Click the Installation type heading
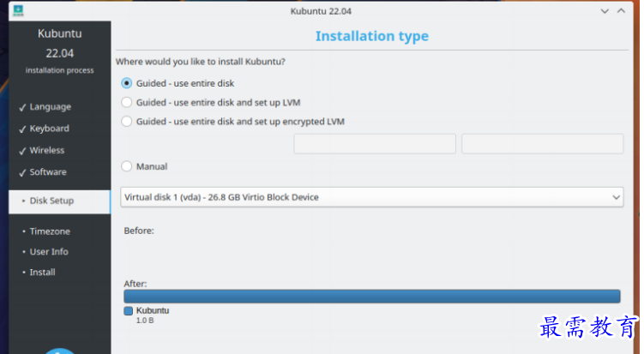 371,36
